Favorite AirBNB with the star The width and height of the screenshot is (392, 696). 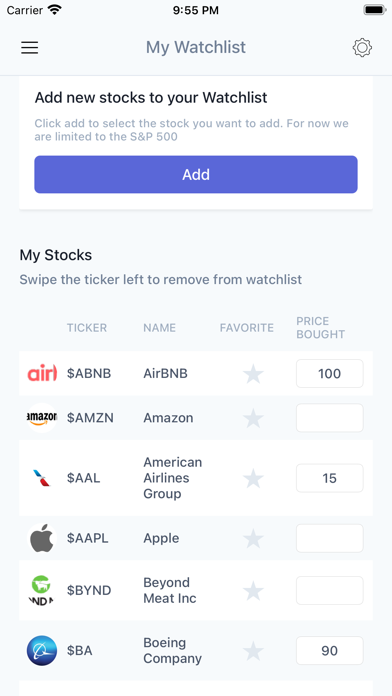click(253, 374)
